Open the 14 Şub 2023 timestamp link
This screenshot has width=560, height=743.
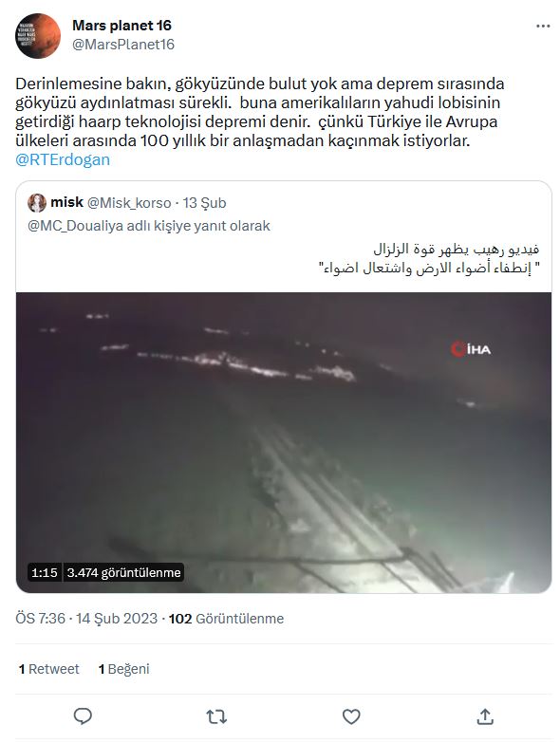coord(117,619)
